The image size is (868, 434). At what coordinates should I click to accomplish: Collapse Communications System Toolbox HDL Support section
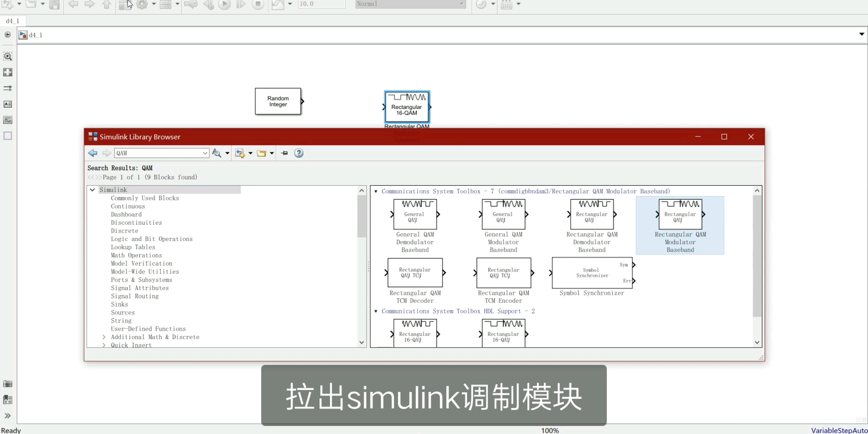tap(376, 311)
